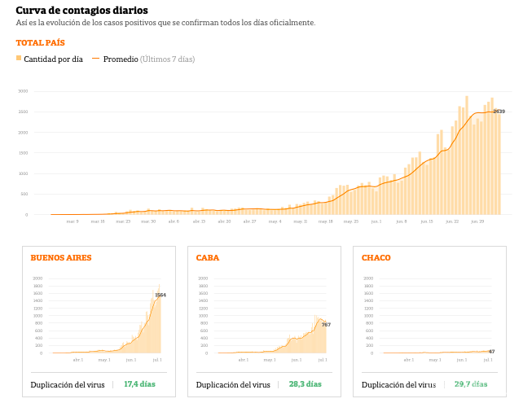Click the '17,4 días' duplication value
Screen dimensions: 532x403
click(x=139, y=384)
